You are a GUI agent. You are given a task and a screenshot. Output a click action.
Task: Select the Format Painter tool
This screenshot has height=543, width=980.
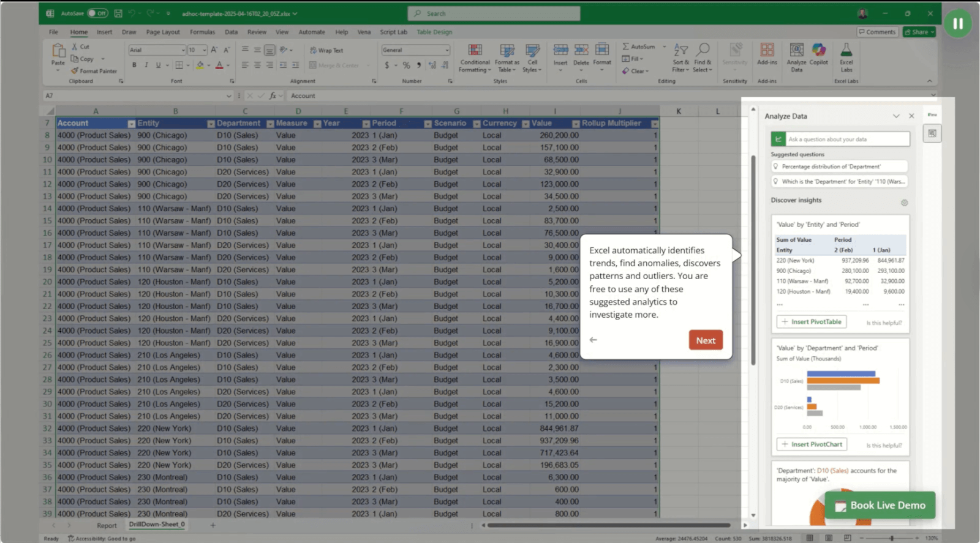coord(94,71)
